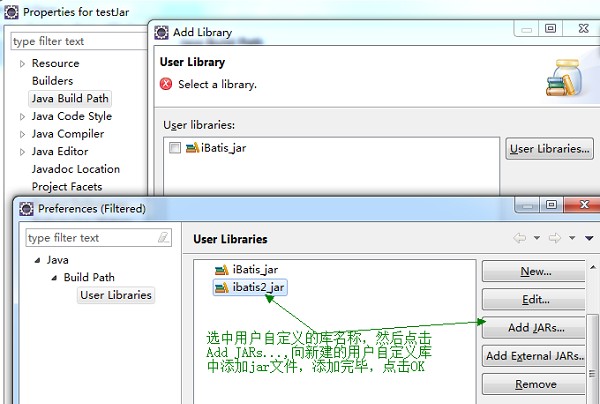Collapse the Java tree node in Preferences
600x404 pixels.
37,261
